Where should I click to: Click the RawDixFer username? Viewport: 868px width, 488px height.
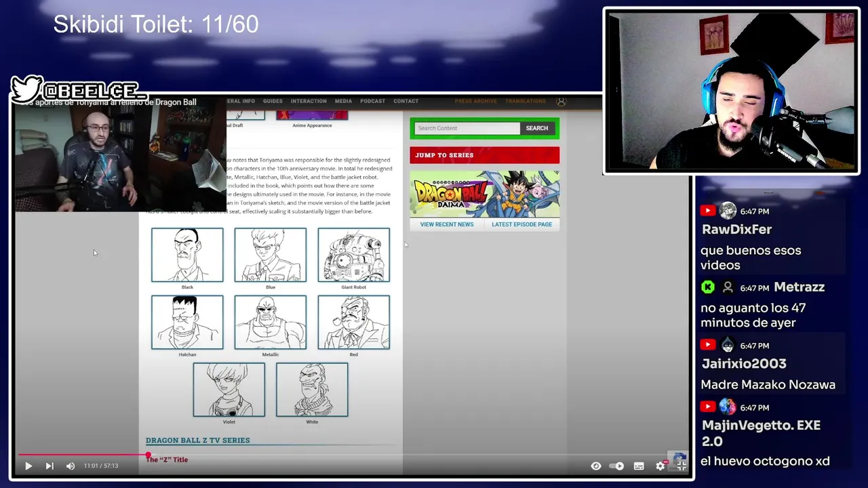(x=736, y=230)
